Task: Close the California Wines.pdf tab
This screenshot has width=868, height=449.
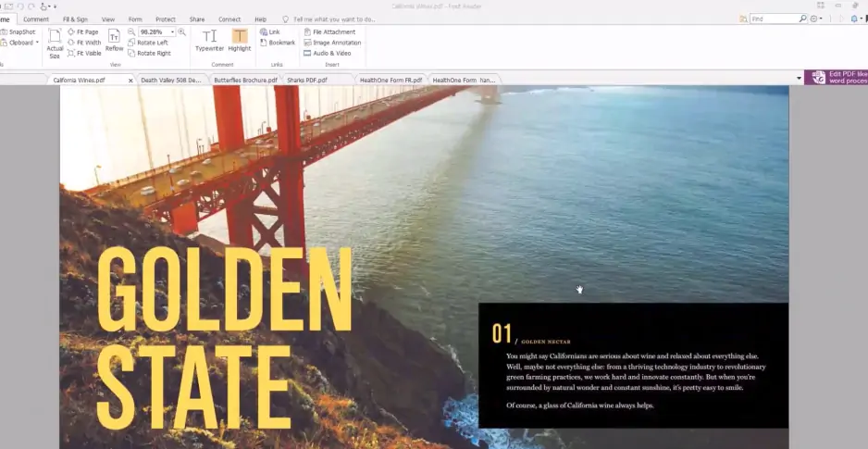Action: [130, 81]
